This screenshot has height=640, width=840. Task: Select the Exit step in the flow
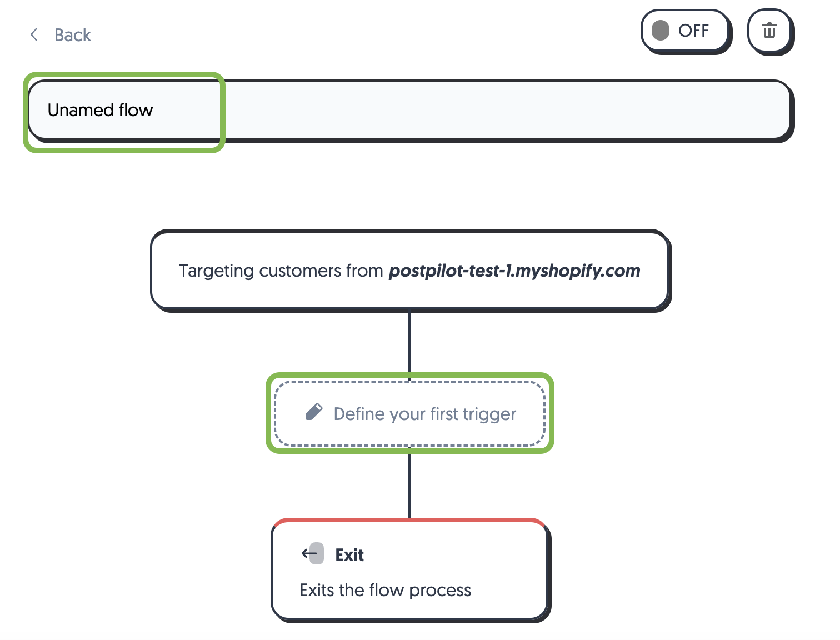pos(410,569)
